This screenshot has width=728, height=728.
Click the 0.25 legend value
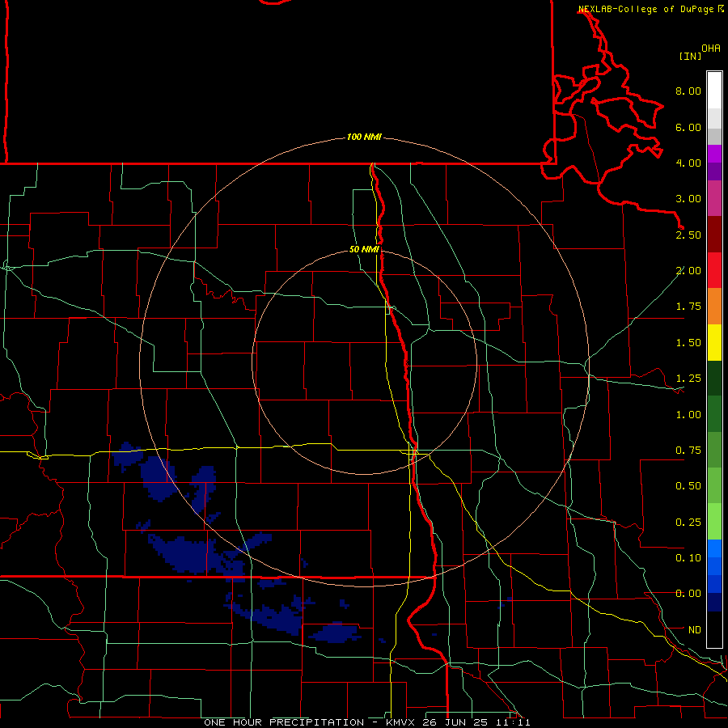click(688, 523)
